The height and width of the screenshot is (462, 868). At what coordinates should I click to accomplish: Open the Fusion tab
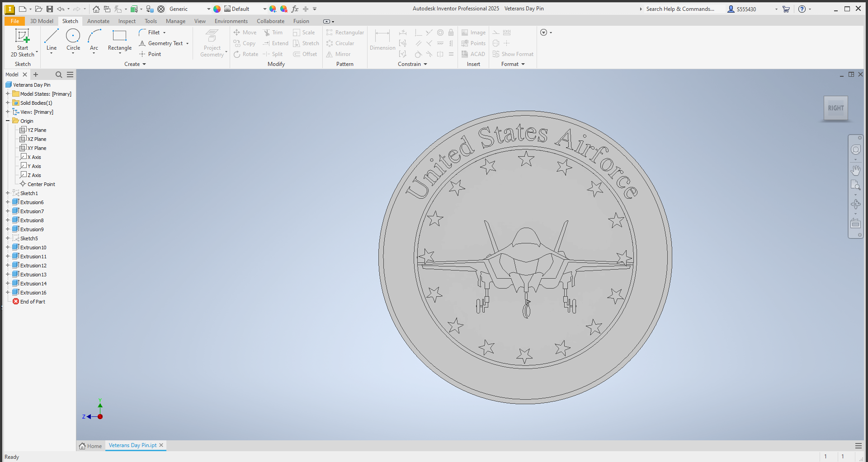point(301,21)
